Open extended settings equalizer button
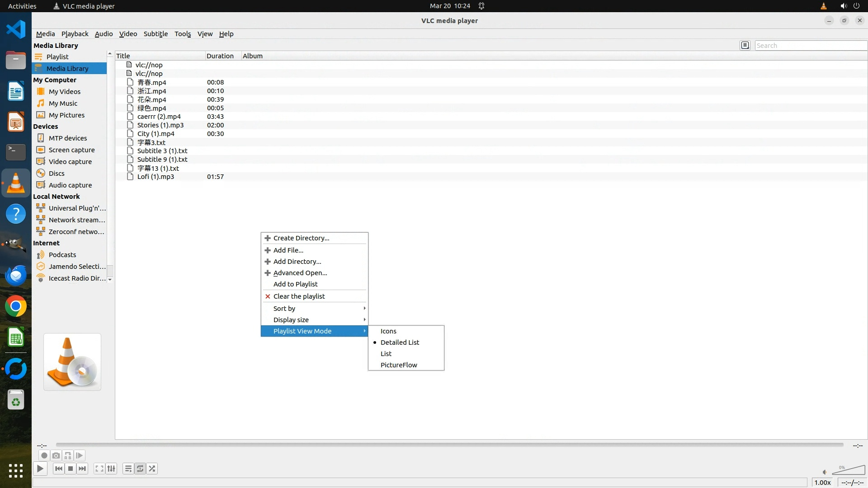 tap(111, 469)
